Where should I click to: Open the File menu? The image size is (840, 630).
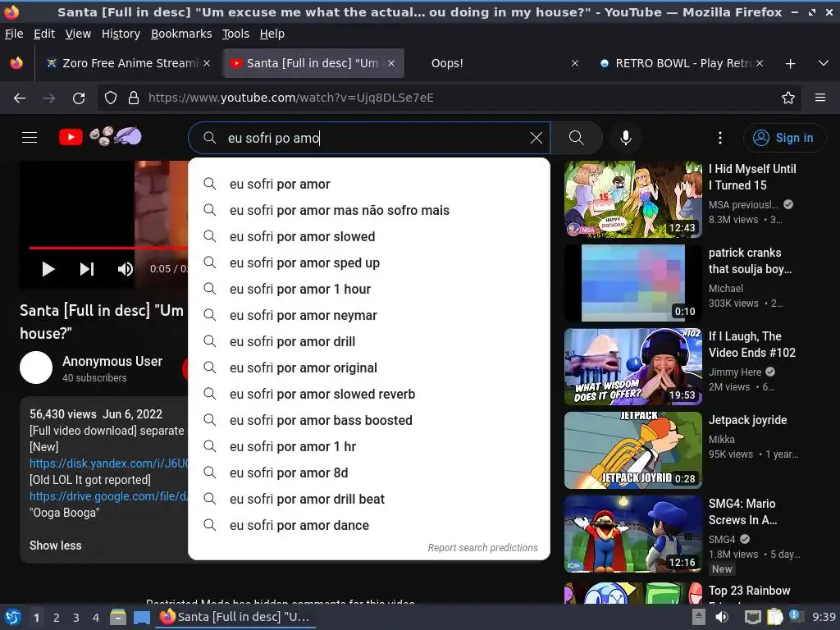tap(14, 34)
